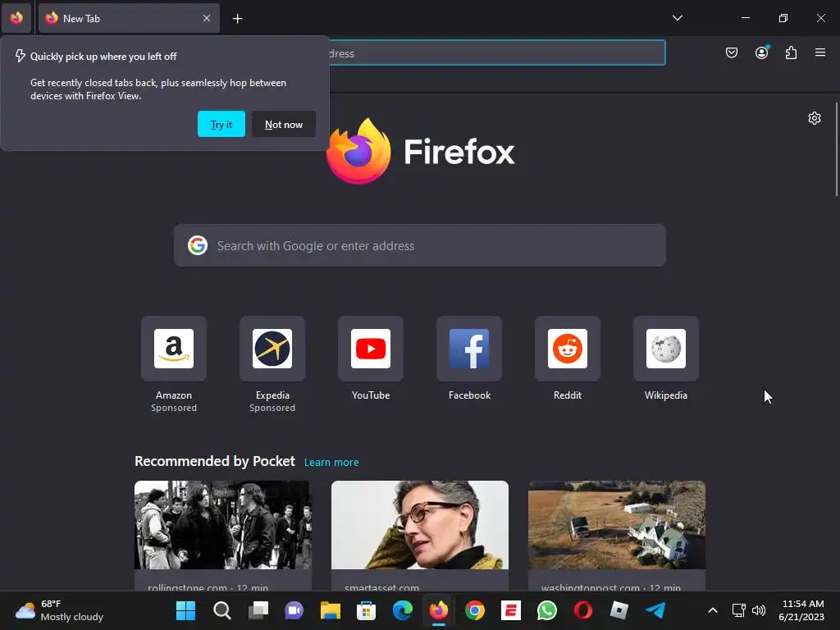840x630 pixels.
Task: Click the address bar field
Action: click(497, 53)
